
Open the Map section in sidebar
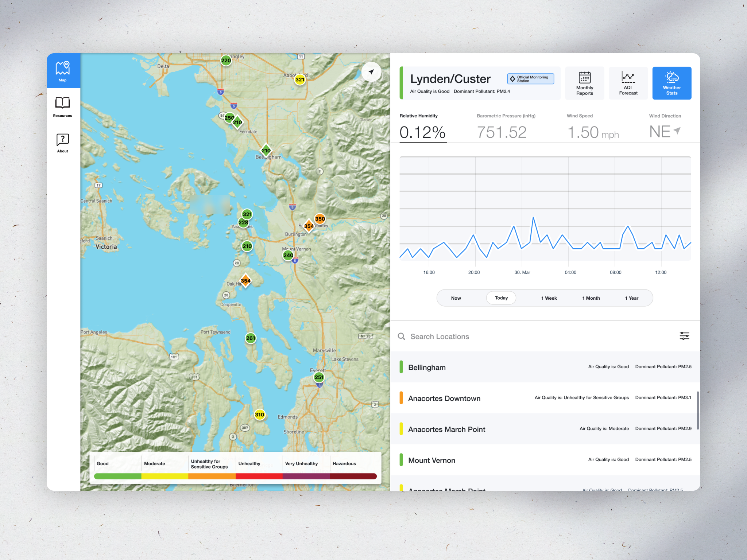tap(63, 71)
